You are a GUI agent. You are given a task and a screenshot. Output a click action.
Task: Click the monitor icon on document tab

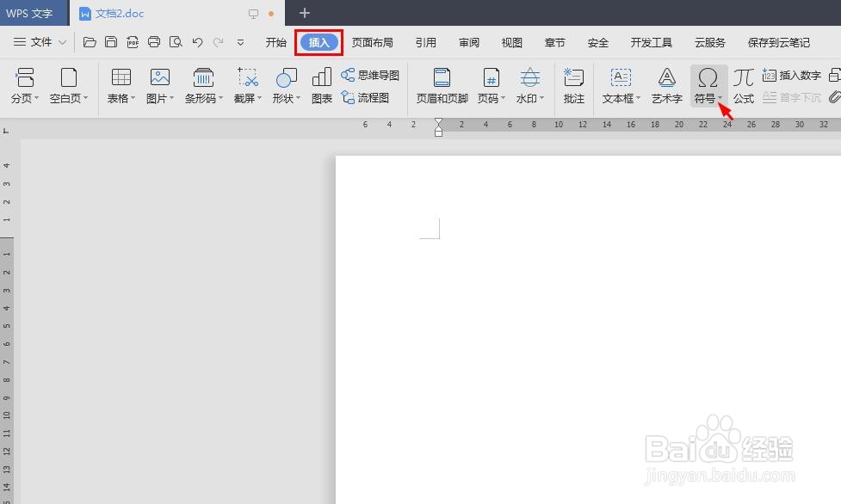click(253, 14)
